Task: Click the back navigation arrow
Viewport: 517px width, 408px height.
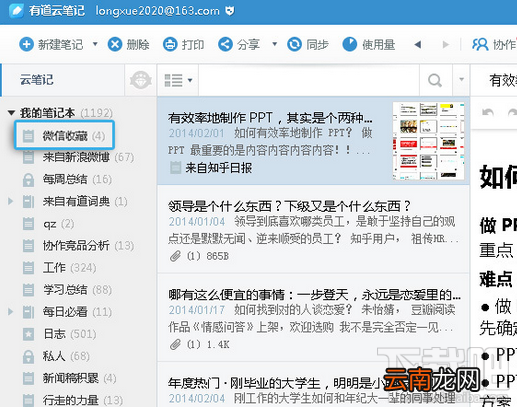Action: coord(417,44)
